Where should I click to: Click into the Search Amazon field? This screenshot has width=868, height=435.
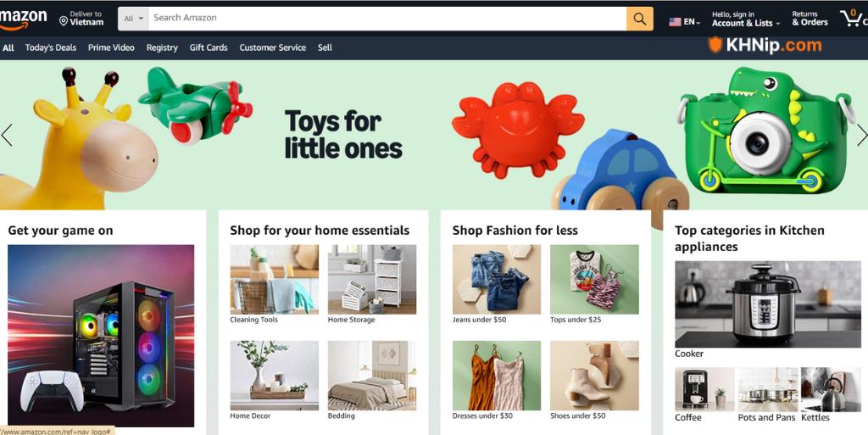(387, 19)
